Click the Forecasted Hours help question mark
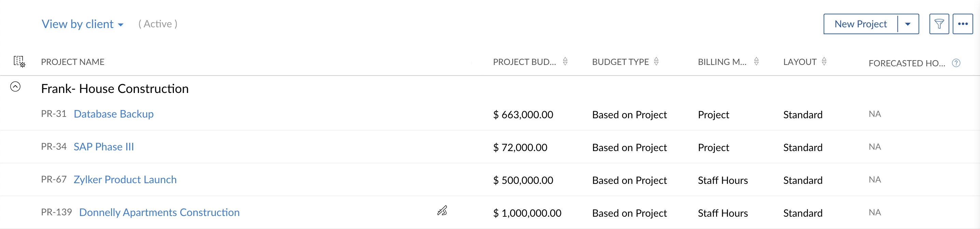The width and height of the screenshot is (980, 229). tap(956, 63)
